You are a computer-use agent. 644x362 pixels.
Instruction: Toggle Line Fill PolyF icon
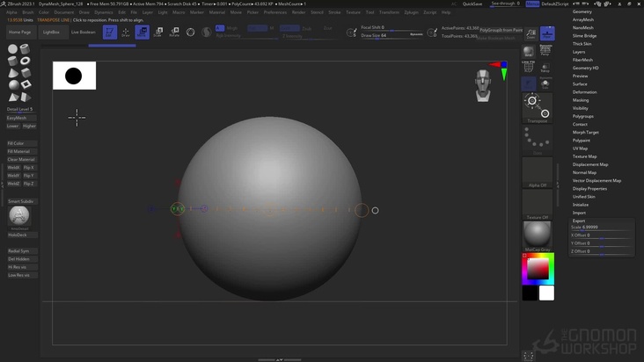click(529, 67)
